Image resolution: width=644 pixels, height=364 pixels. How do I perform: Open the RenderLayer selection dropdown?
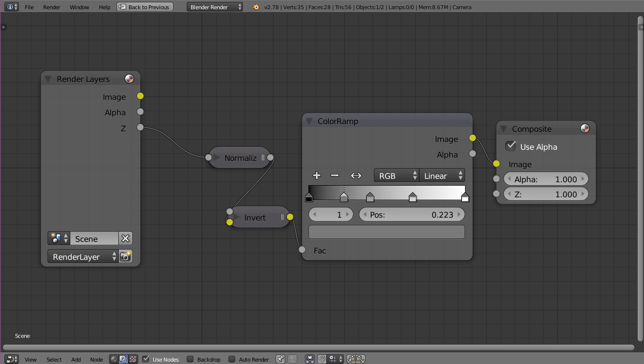[x=83, y=256]
